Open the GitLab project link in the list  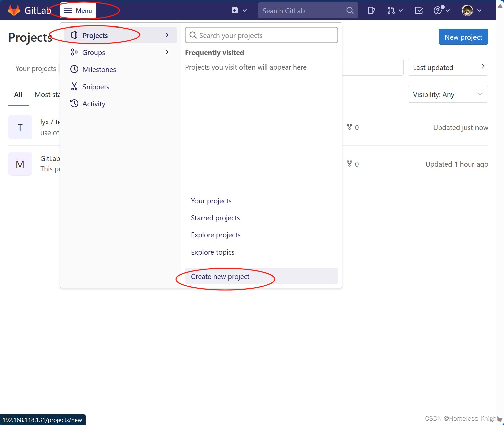[x=50, y=158]
